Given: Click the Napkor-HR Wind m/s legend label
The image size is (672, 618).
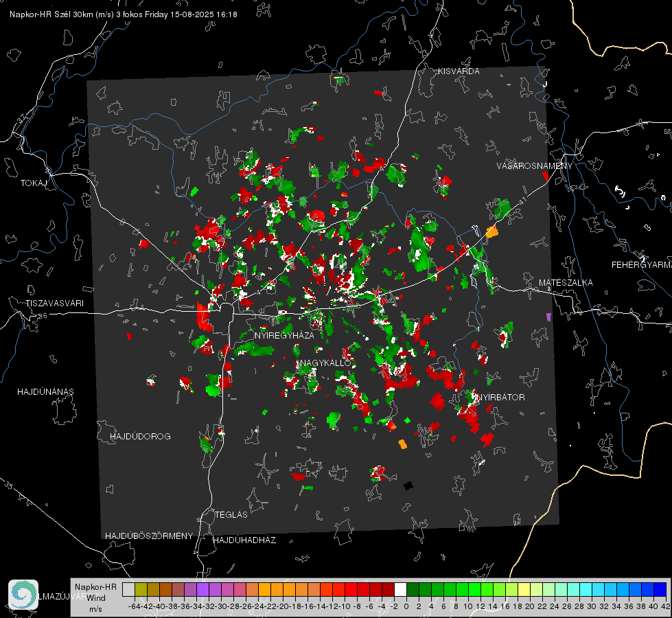Looking at the screenshot, I should coord(95,597).
